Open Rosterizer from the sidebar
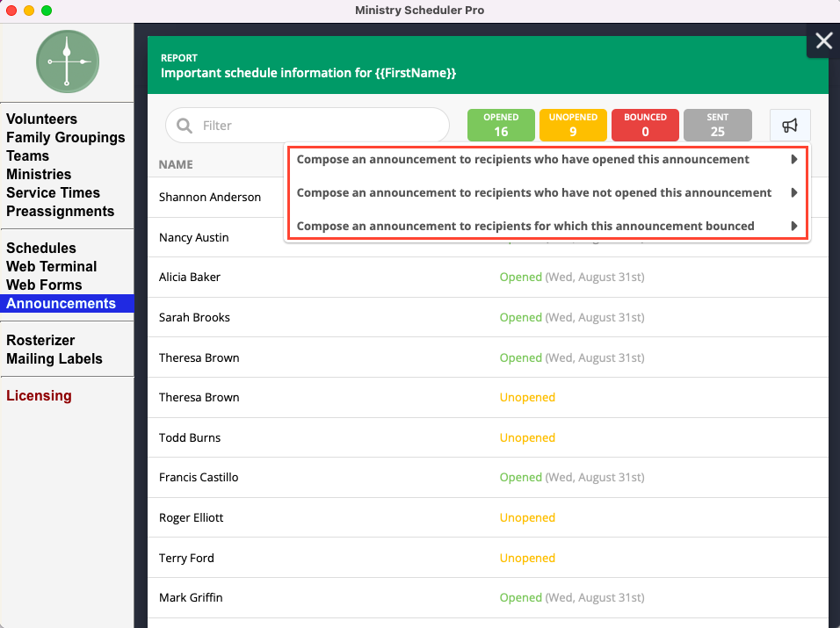Viewport: 840px width, 628px height. pyautogui.click(x=40, y=340)
